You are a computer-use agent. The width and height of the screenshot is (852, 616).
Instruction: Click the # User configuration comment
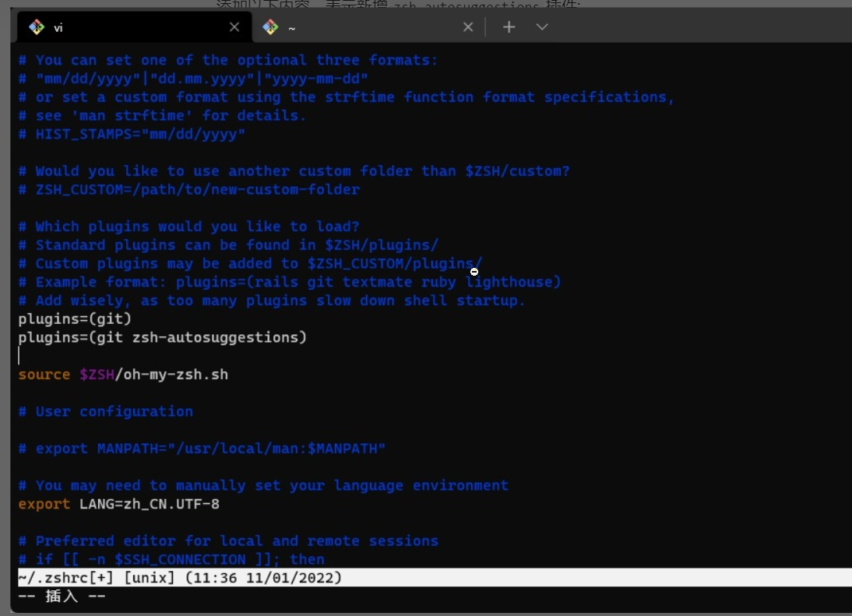coord(106,411)
